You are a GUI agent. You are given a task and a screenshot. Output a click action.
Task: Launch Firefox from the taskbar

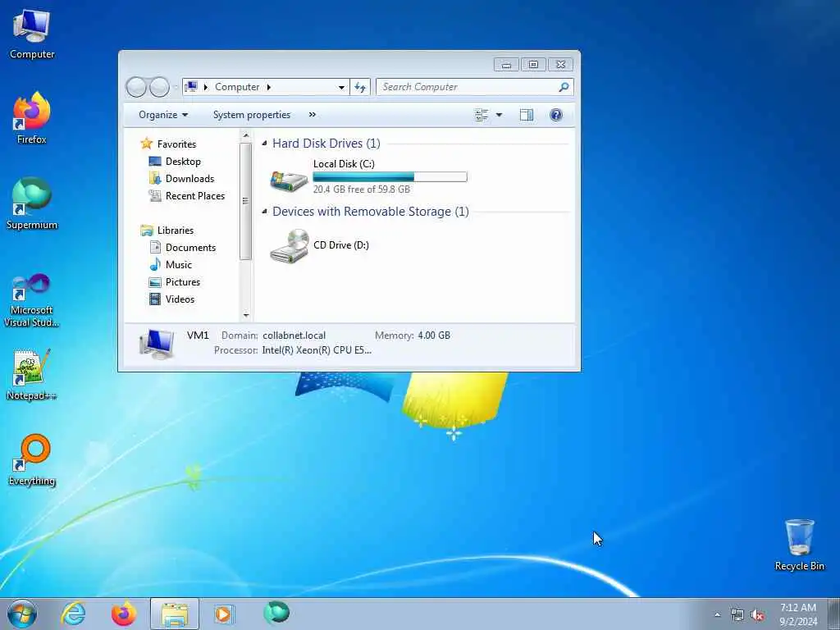tap(124, 614)
